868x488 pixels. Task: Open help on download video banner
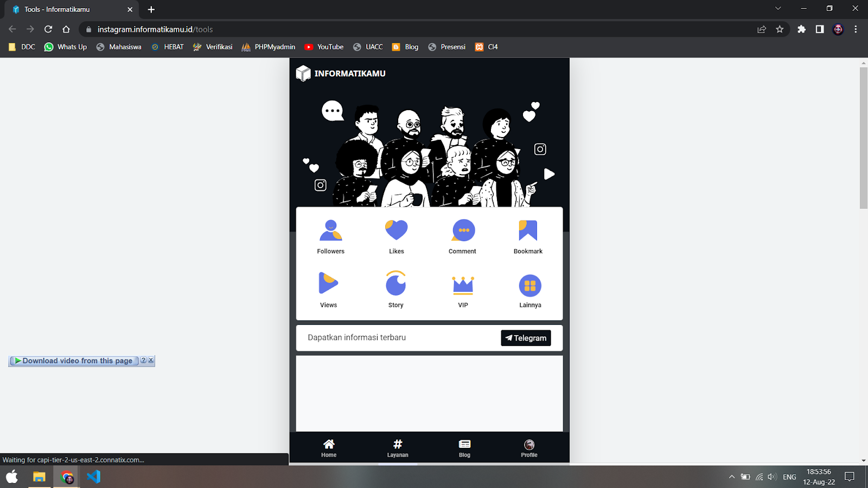[x=144, y=360]
